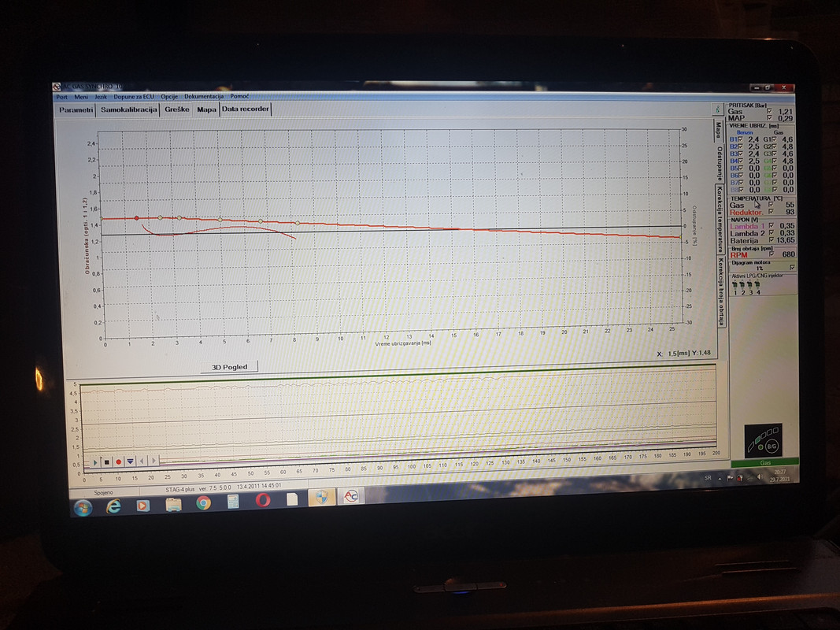Click the petrol/gas switch icon
The width and height of the screenshot is (840, 630).
(x=764, y=440)
